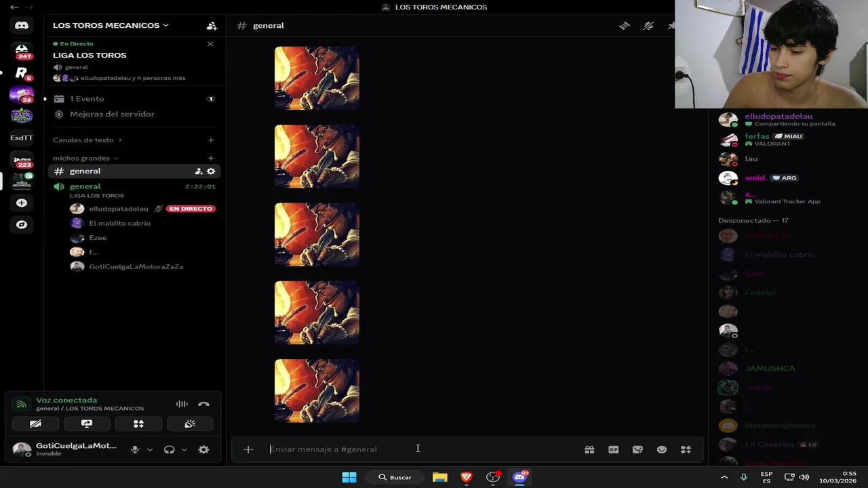Select El maldito cabrio in voice channel
This screenshot has height=488, width=868.
119,223
